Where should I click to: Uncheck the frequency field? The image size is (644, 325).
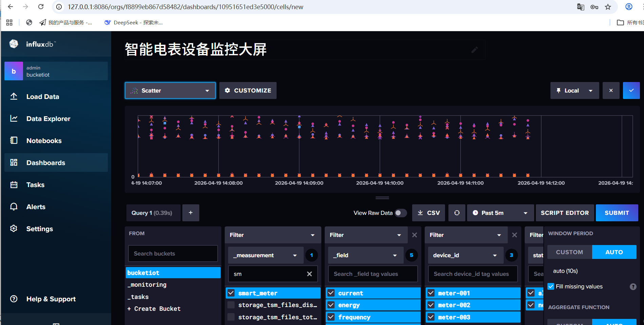click(x=373, y=317)
